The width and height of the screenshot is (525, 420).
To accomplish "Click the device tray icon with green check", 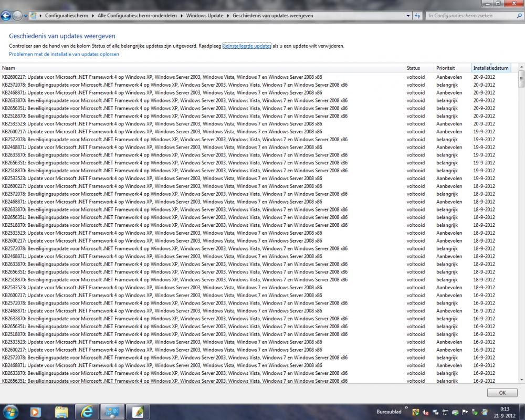I will (x=475, y=412).
